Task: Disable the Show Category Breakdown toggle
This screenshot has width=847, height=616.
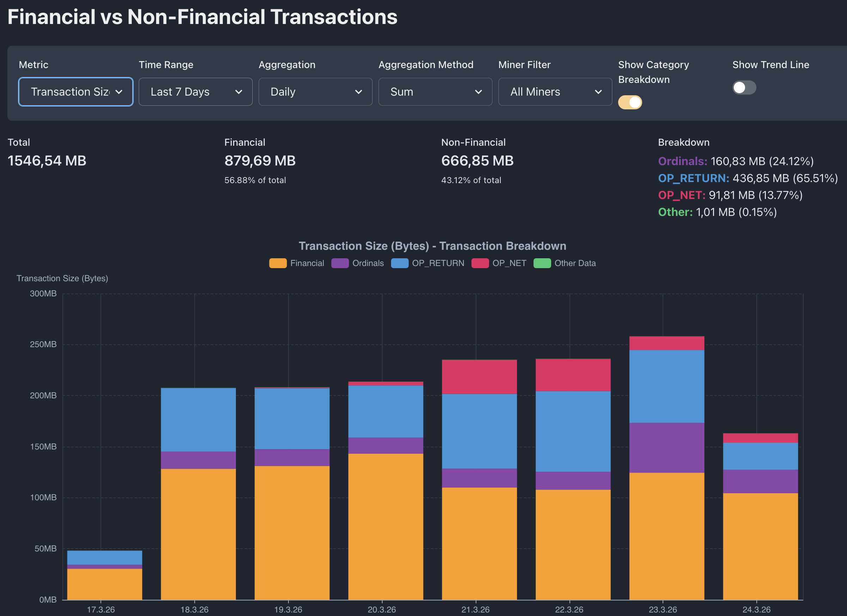Action: [630, 102]
